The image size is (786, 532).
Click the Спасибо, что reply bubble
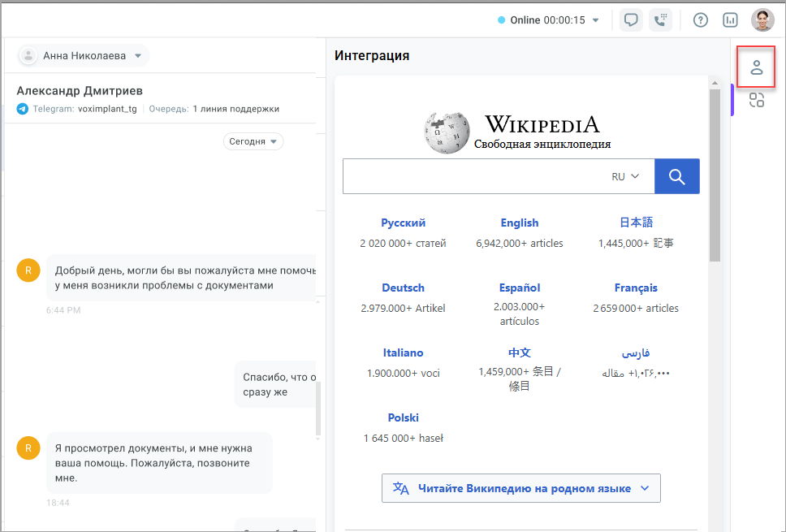coord(275,385)
